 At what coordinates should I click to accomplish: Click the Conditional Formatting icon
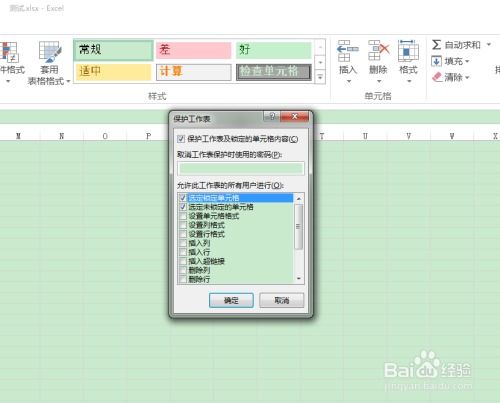coord(9,52)
